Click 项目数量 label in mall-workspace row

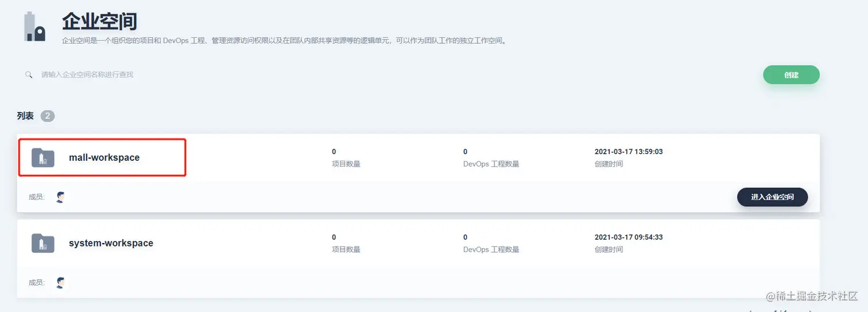tap(346, 164)
